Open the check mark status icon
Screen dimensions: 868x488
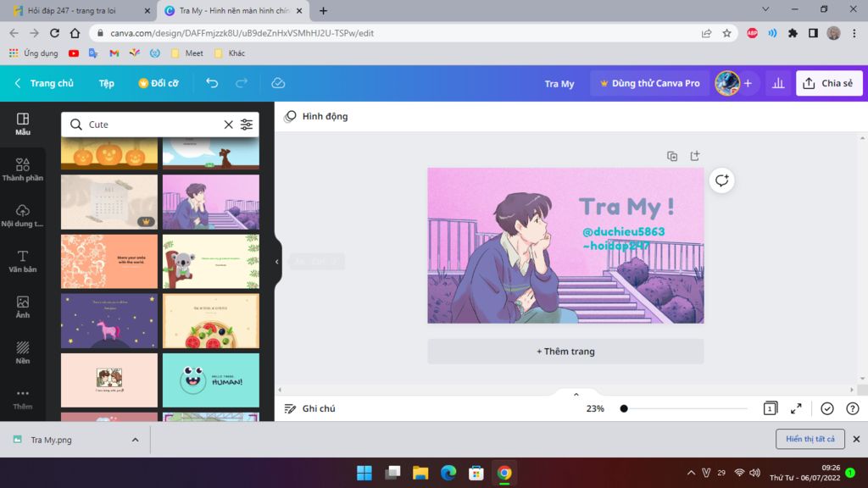tap(827, 408)
